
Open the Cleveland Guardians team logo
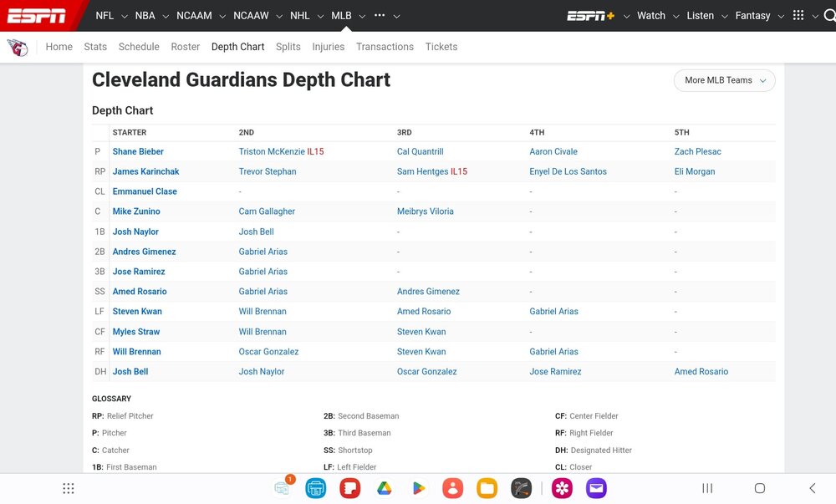(x=18, y=48)
